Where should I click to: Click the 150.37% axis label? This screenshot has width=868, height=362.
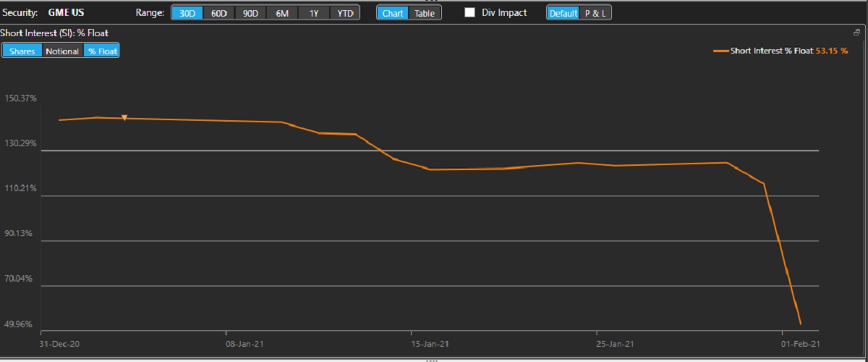20,98
